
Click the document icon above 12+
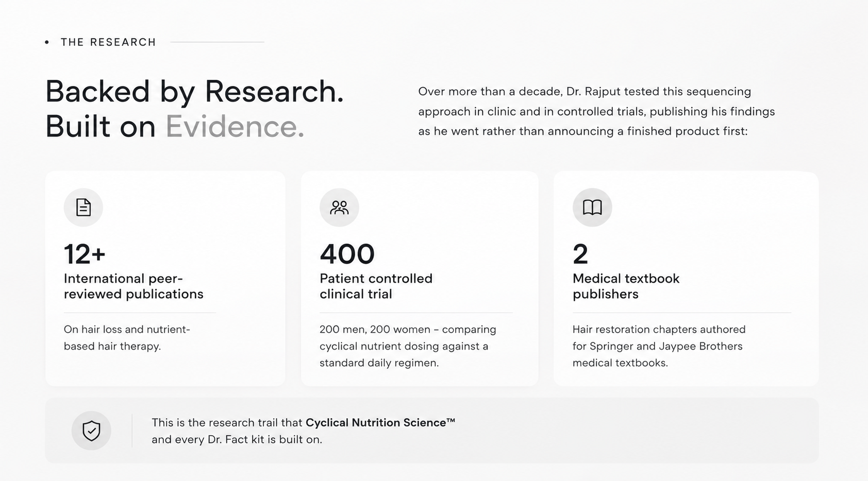pyautogui.click(x=84, y=207)
